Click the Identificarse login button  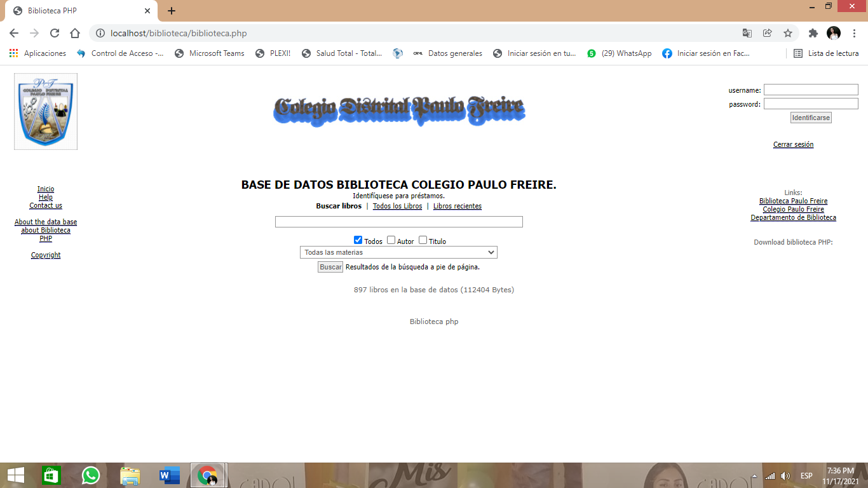[x=811, y=118]
